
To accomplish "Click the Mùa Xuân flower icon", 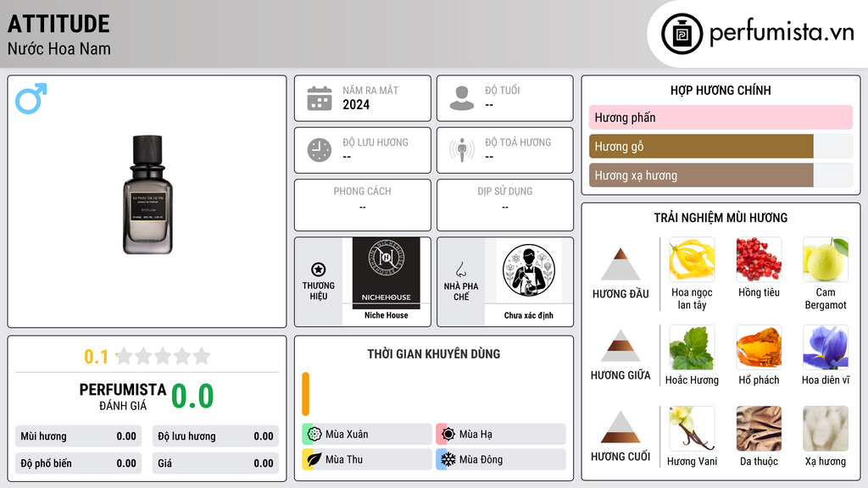I will 314,434.
